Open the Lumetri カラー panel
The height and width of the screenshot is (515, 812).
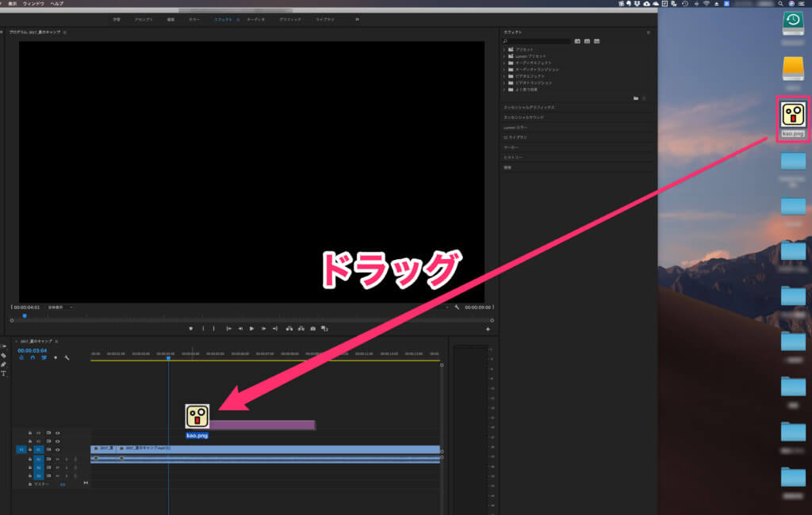[x=515, y=127]
